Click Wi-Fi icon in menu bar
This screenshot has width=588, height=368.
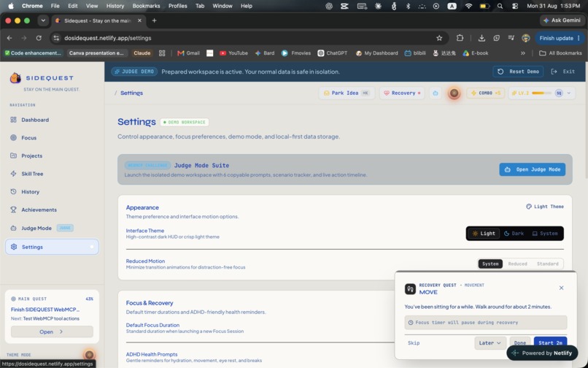click(468, 6)
